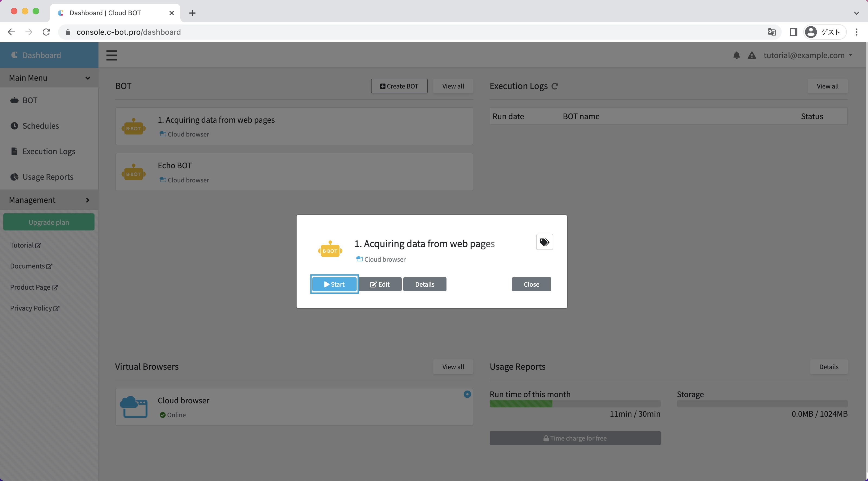The height and width of the screenshot is (481, 868).
Task: Open Usage Reports in the sidebar
Action: (48, 177)
